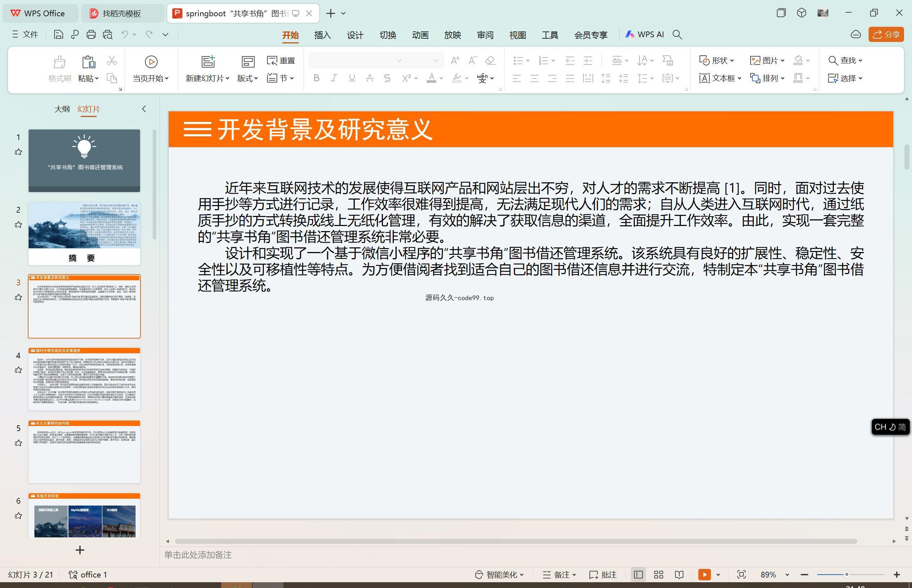Image resolution: width=912 pixels, height=588 pixels.
Task: Click the Print Preview icon
Action: click(x=108, y=35)
